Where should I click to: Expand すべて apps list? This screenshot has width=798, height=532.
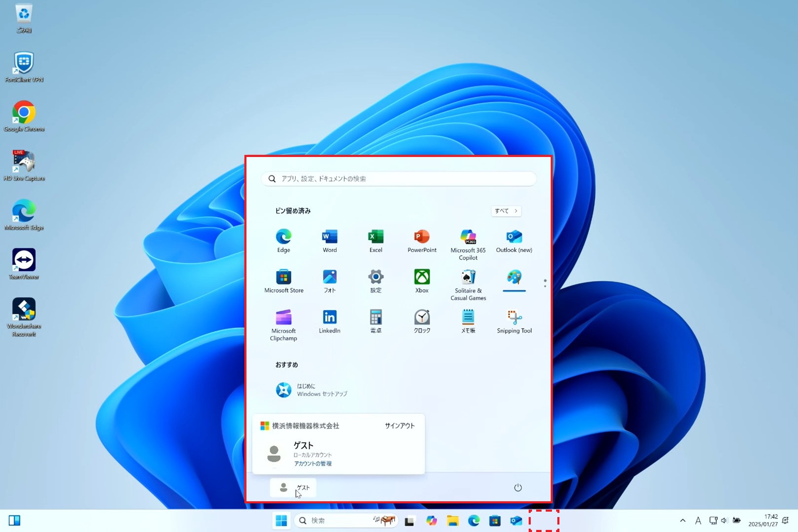(506, 211)
